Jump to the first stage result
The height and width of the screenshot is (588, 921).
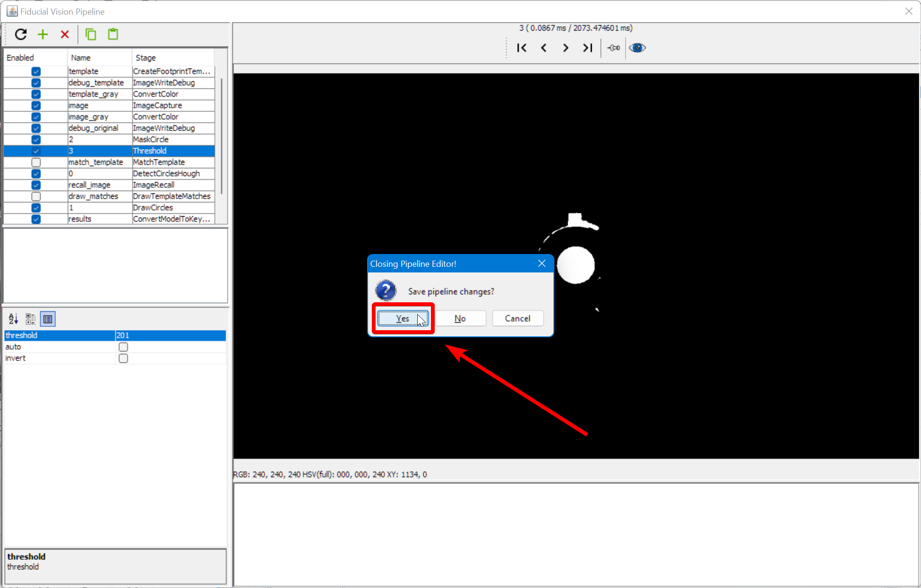coord(522,48)
